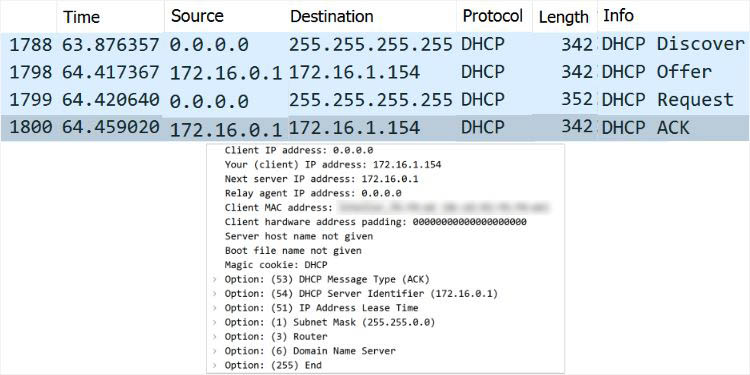Expand Option 3 Router

(x=214, y=337)
